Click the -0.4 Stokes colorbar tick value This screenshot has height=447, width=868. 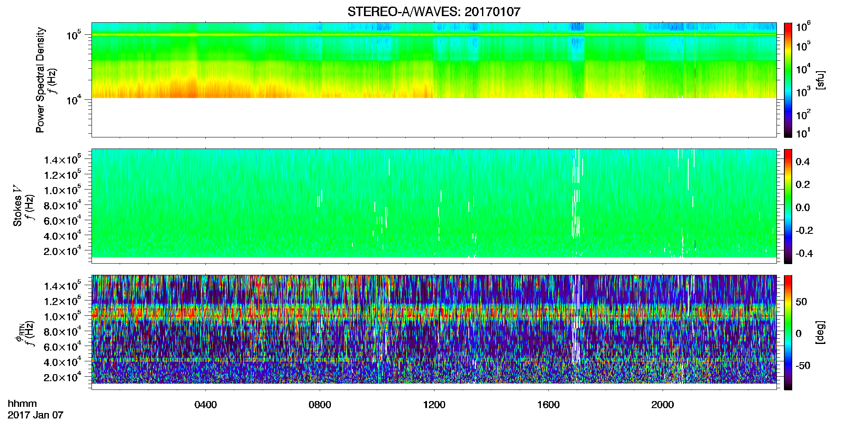point(804,253)
